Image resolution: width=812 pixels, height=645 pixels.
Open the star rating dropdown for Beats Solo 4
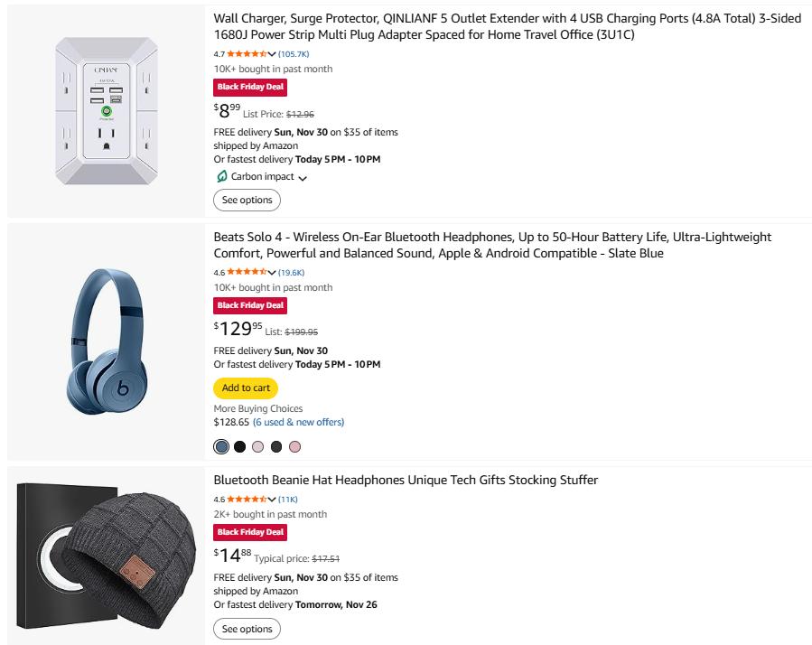click(270, 271)
